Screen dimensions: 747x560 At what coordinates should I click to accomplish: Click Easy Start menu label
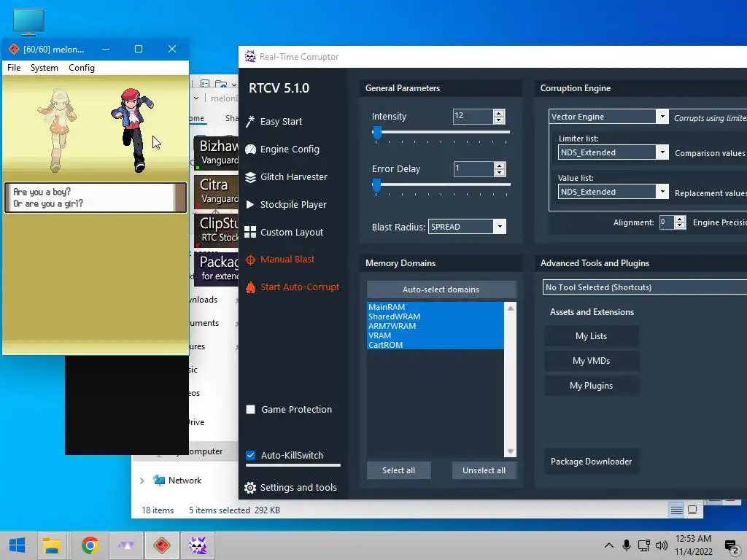click(x=281, y=122)
